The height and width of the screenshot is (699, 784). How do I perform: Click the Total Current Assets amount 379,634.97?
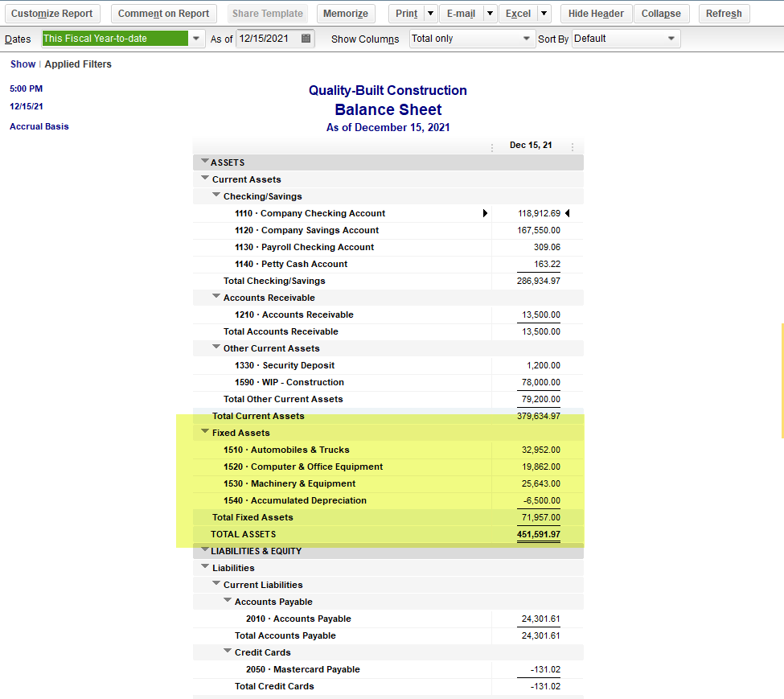click(x=539, y=416)
